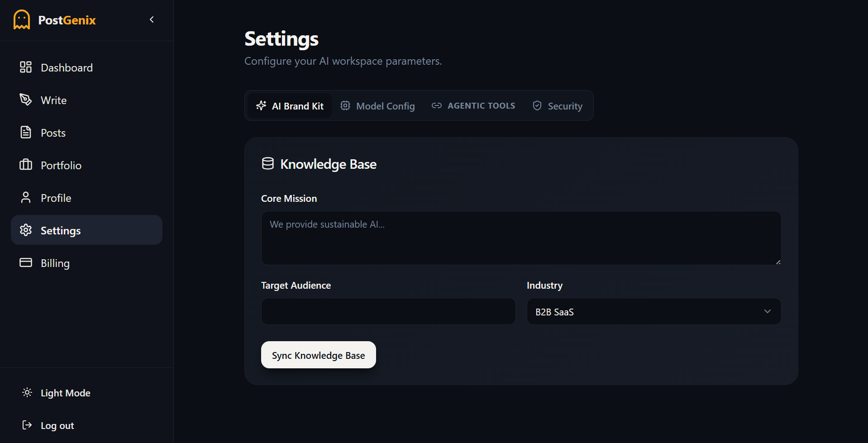This screenshot has width=868, height=443.
Task: Click the PostGenix ghost logo icon
Action: (x=22, y=20)
